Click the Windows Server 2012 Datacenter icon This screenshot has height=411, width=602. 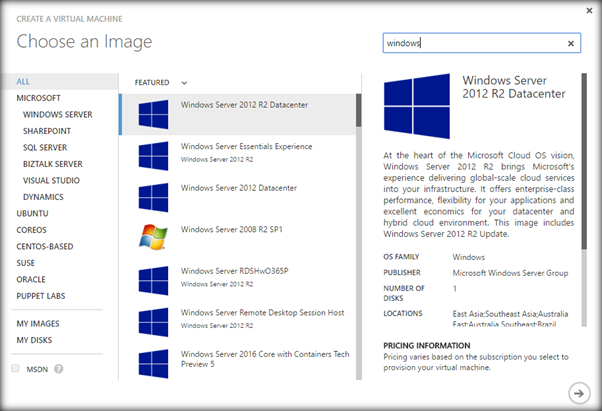point(153,197)
